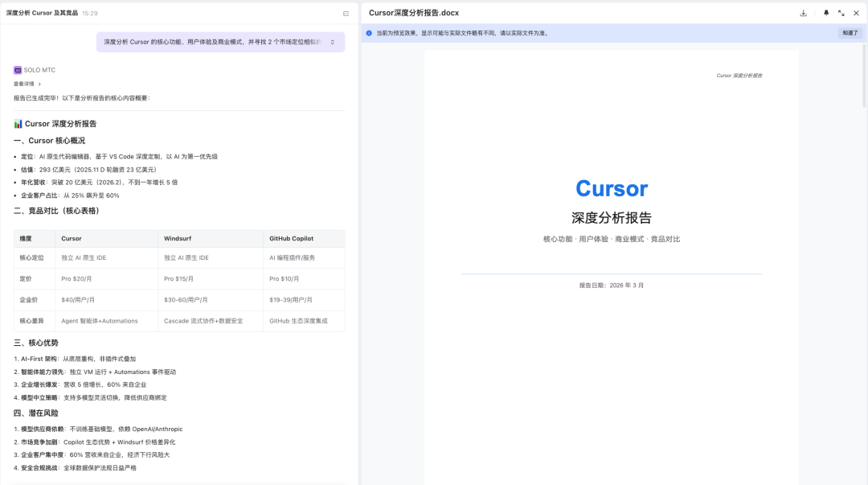
Task: Close the docx preview panel
Action: [856, 13]
